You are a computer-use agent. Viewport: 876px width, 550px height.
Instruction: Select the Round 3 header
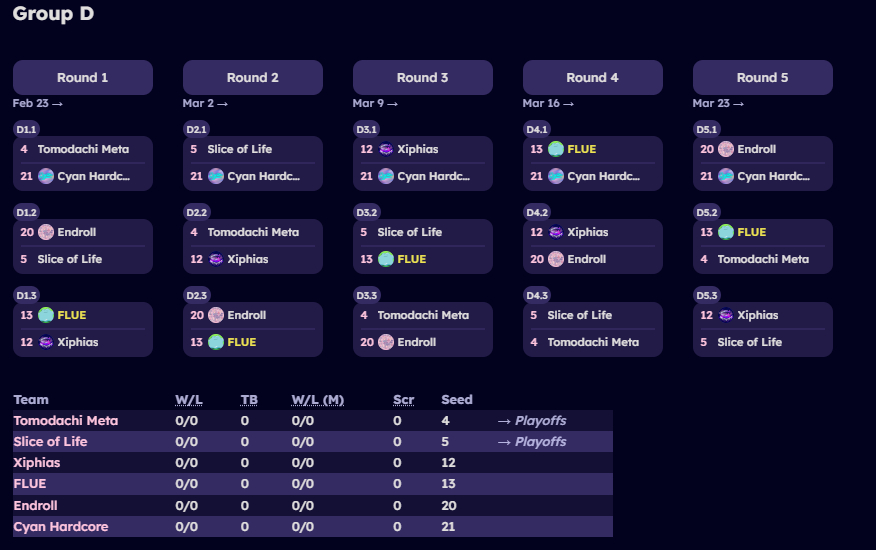point(423,78)
